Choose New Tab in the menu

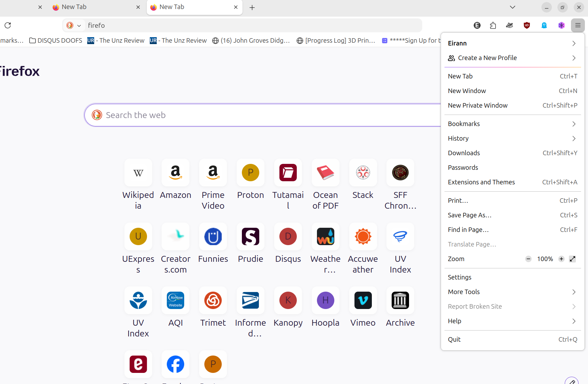click(x=513, y=76)
